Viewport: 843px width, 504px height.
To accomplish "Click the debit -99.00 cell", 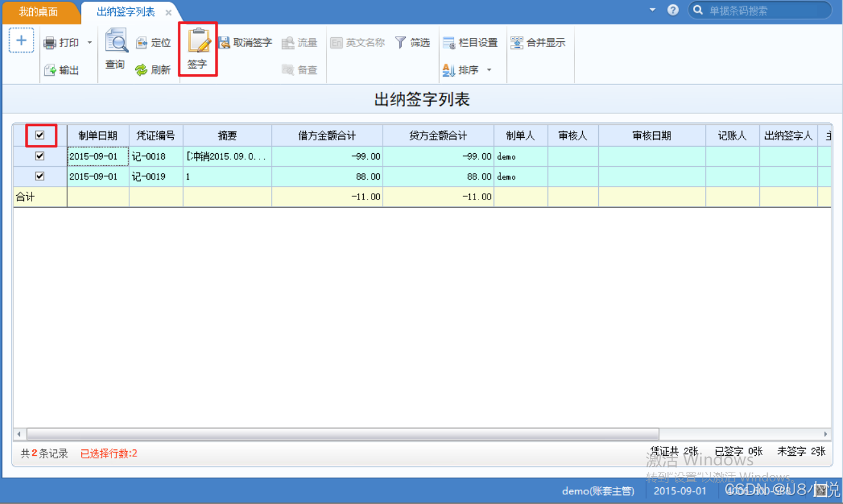I will 327,156.
